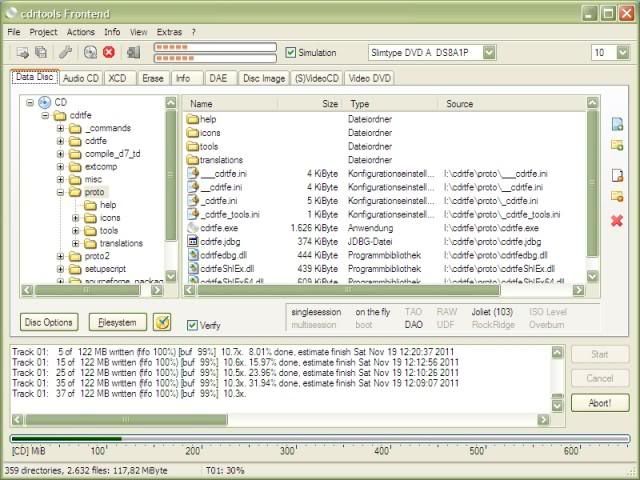Open the Slimtype DVD drive dropdown

[489, 53]
